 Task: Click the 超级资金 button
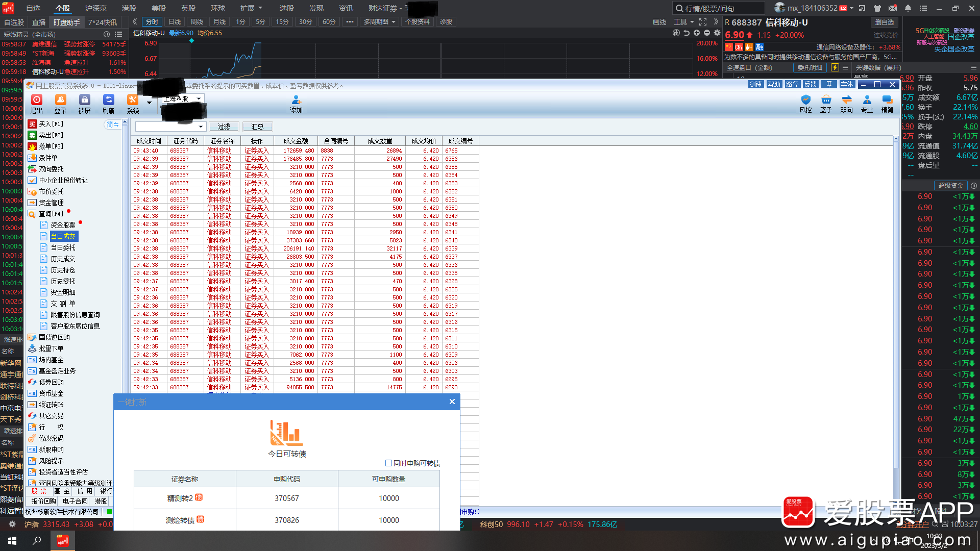coord(950,185)
